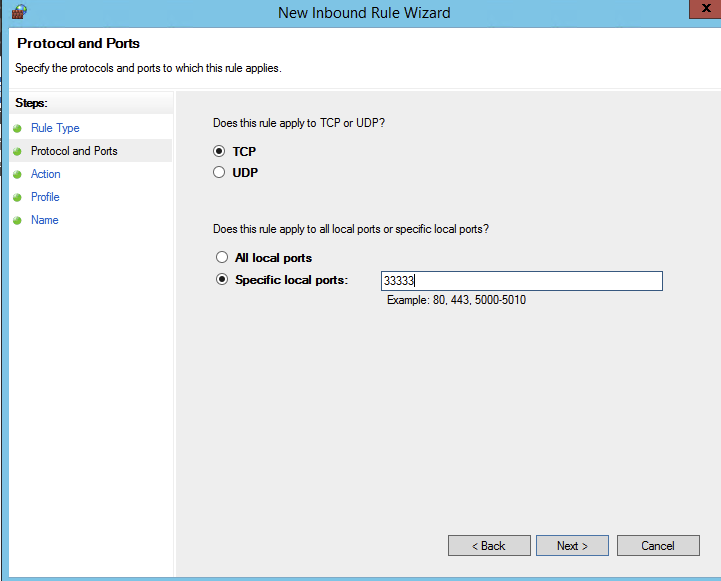Focus the specific local ports text field
Screen dimensions: 721x581
[522, 281]
